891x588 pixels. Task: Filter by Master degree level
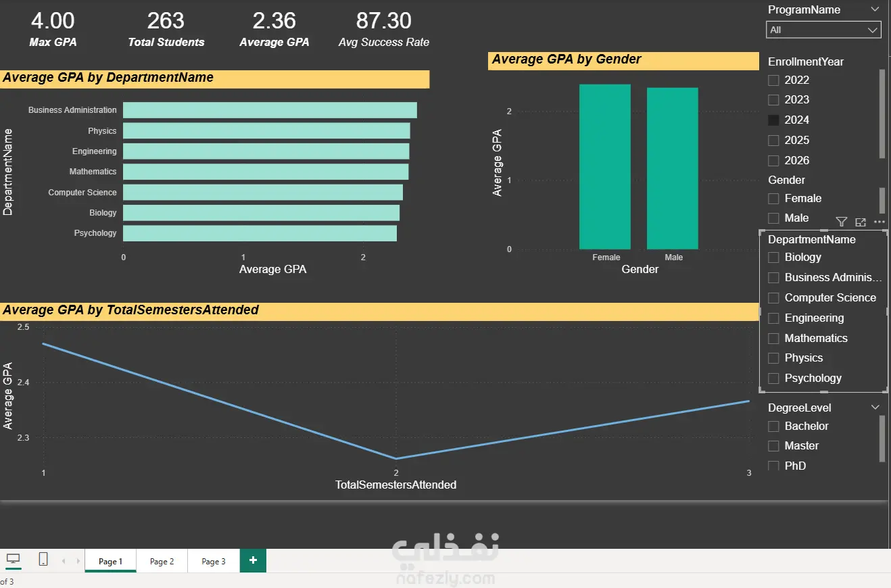[773, 446]
